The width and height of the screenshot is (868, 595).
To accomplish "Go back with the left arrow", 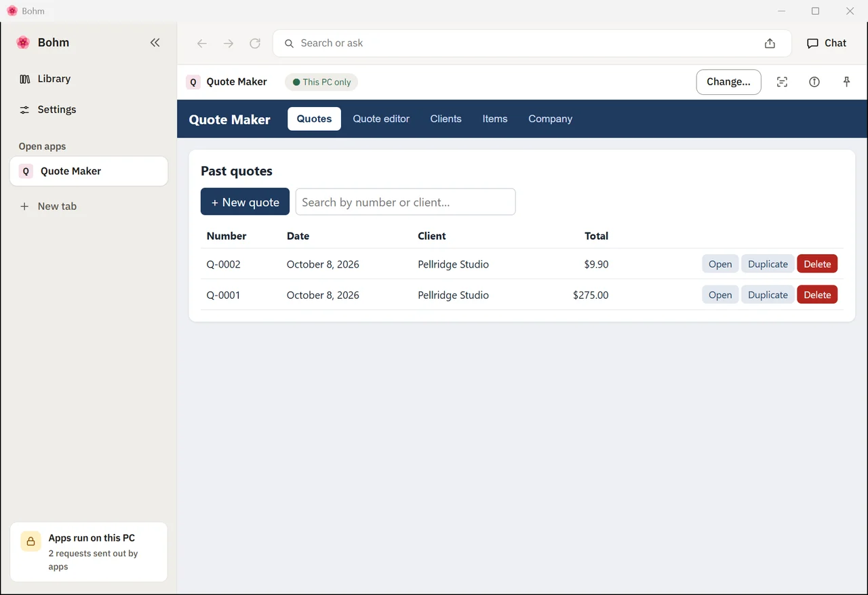I will click(201, 43).
